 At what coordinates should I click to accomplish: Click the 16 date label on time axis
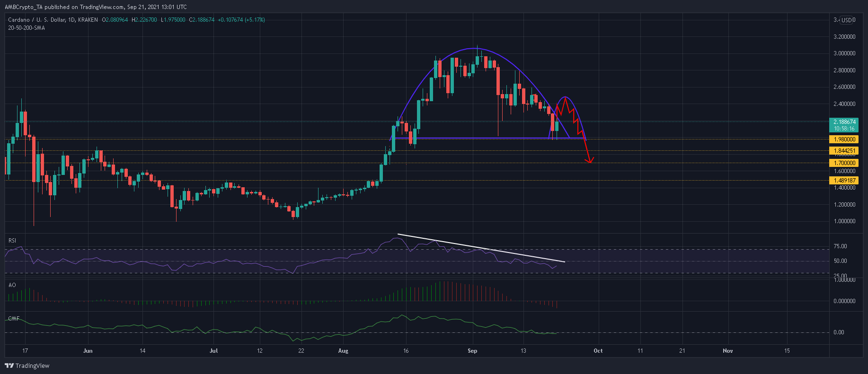(406, 351)
